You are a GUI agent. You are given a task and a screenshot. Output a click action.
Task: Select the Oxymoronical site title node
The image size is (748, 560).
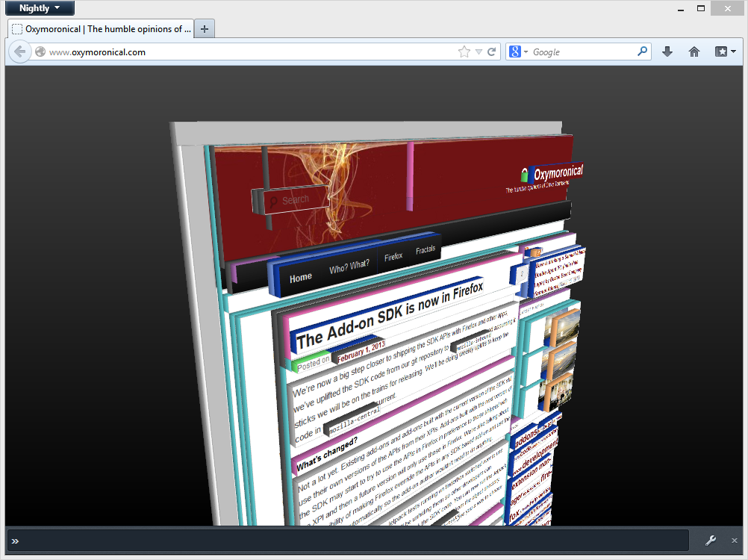pos(558,172)
